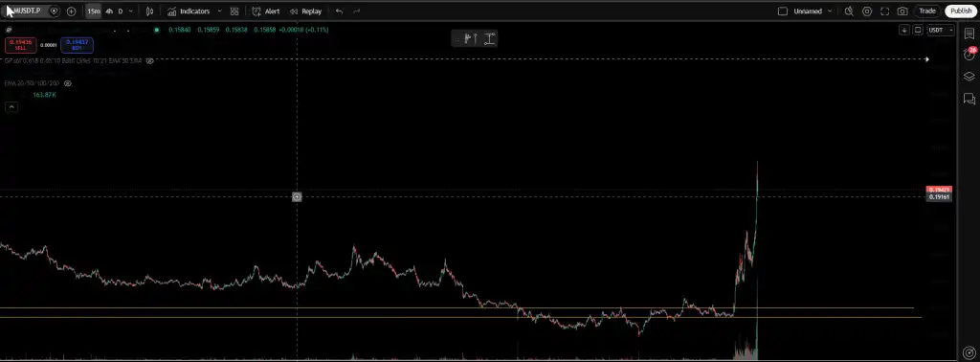Click the red SELL price button

(21, 45)
